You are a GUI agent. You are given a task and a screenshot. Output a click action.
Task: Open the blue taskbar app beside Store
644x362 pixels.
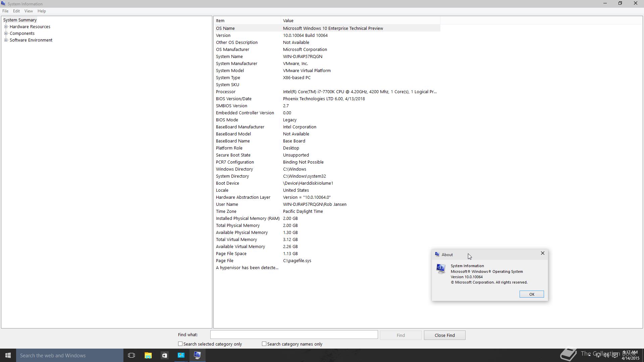click(x=181, y=355)
